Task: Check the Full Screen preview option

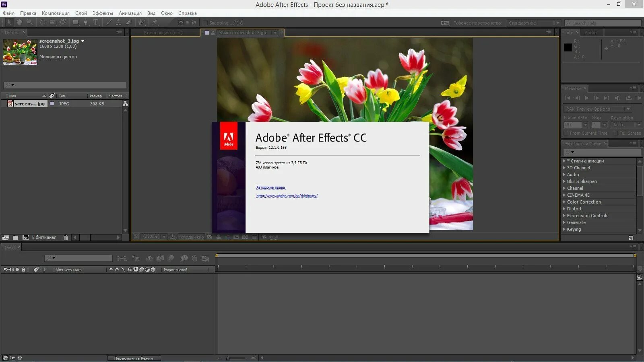Action: [x=615, y=133]
